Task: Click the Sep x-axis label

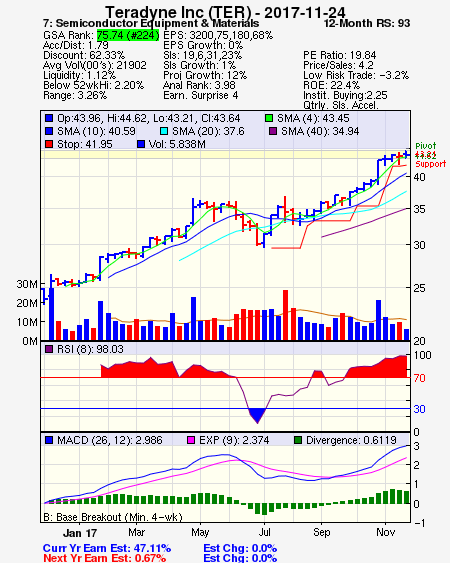Action: 321,532
